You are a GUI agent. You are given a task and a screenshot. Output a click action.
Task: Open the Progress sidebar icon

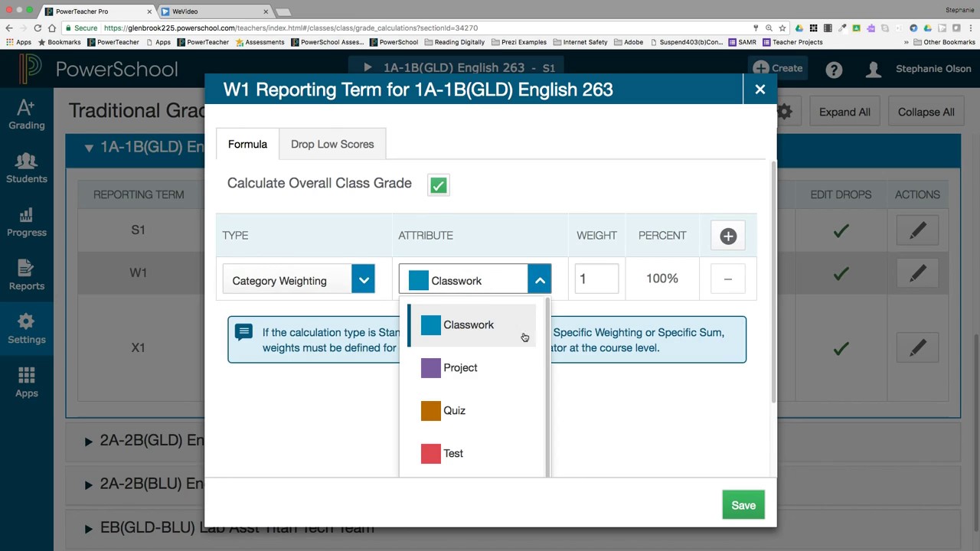coord(26,222)
